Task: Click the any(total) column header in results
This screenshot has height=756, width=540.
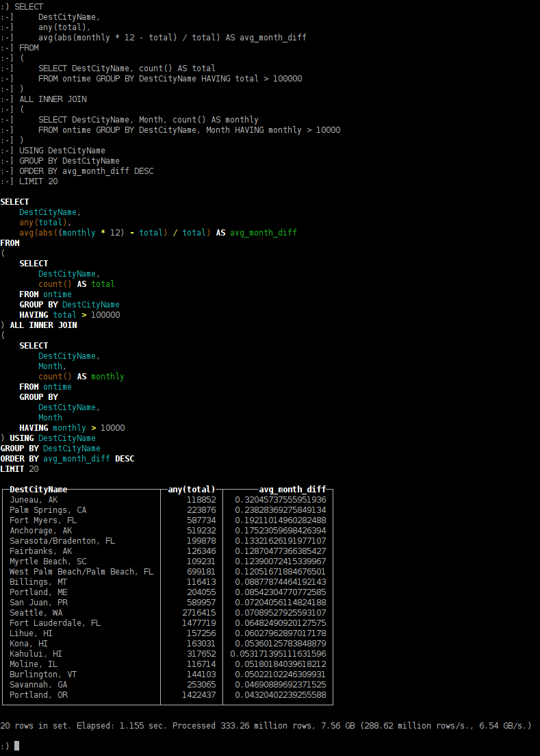Action: (x=192, y=490)
